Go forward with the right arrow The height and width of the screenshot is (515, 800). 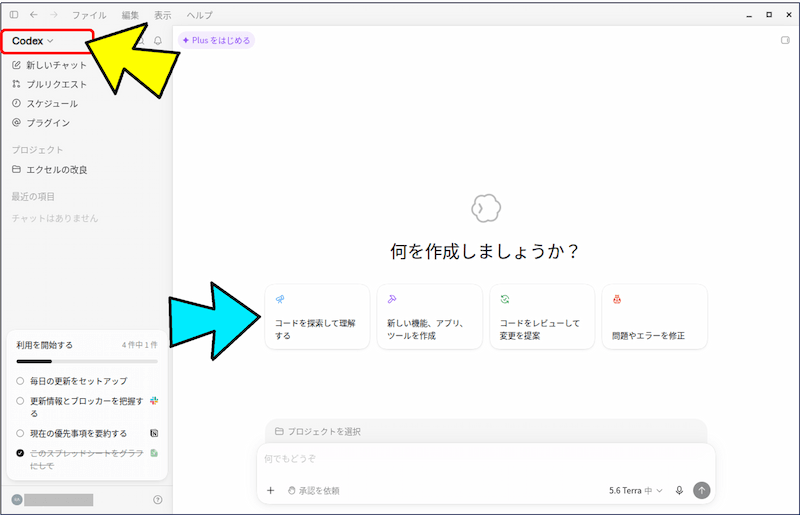tap(54, 15)
